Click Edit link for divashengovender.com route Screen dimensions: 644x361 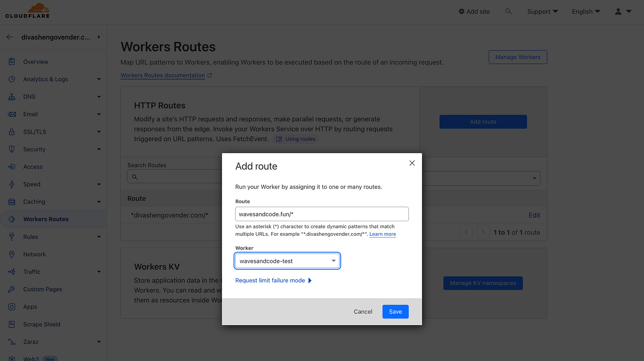tap(534, 215)
